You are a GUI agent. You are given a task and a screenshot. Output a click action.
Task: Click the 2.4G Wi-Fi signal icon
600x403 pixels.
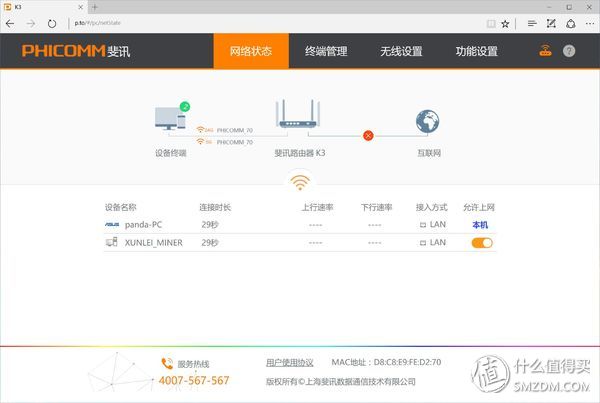pyautogui.click(x=201, y=130)
